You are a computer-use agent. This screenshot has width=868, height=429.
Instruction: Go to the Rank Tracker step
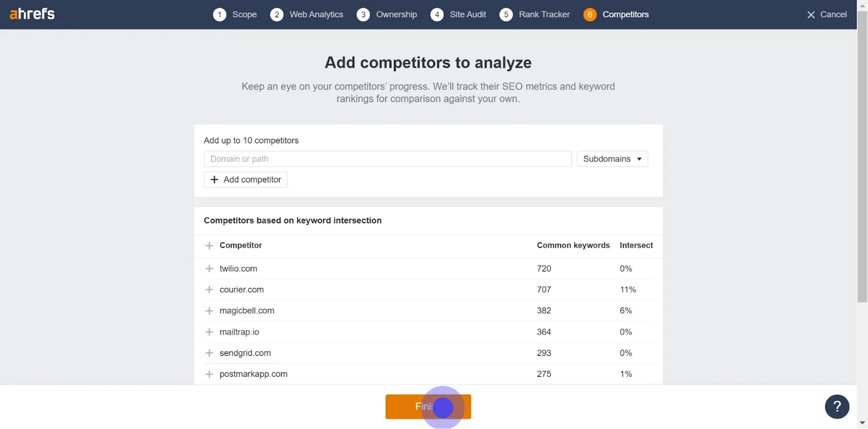click(x=544, y=15)
